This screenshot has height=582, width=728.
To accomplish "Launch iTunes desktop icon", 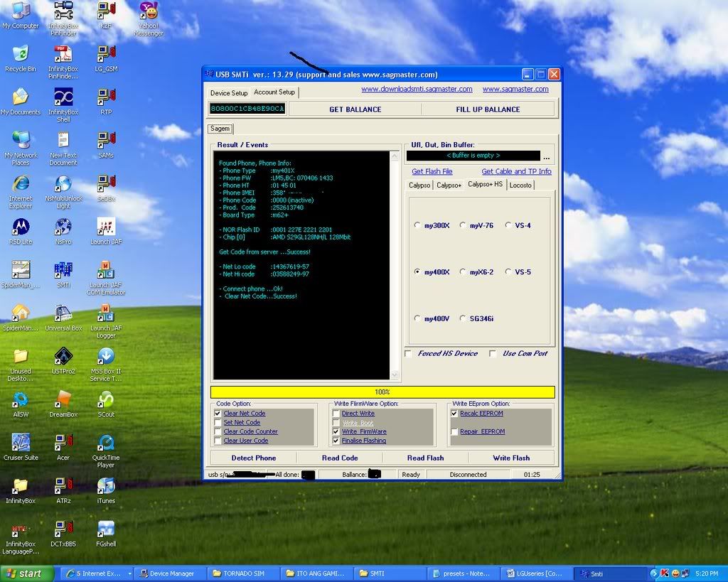I will 106,490.
